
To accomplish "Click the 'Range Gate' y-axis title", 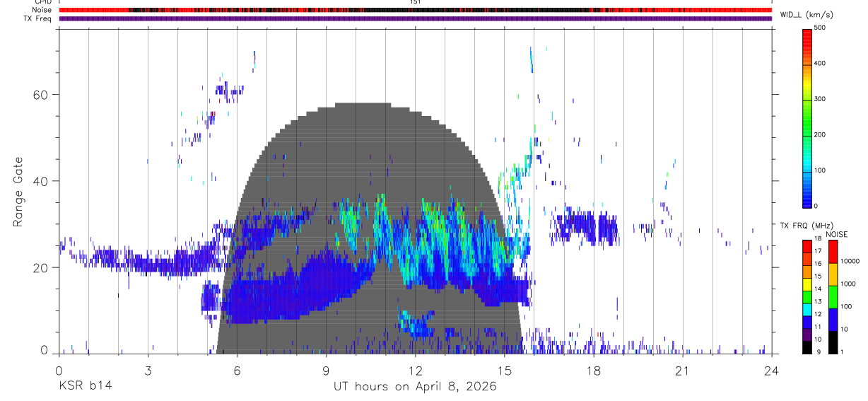I will 17,192.
